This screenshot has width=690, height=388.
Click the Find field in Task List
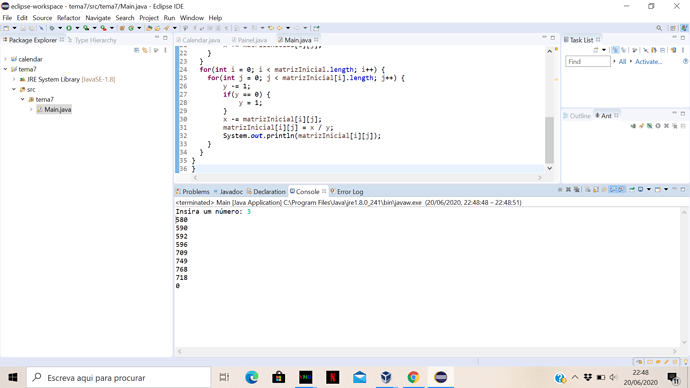[x=587, y=62]
